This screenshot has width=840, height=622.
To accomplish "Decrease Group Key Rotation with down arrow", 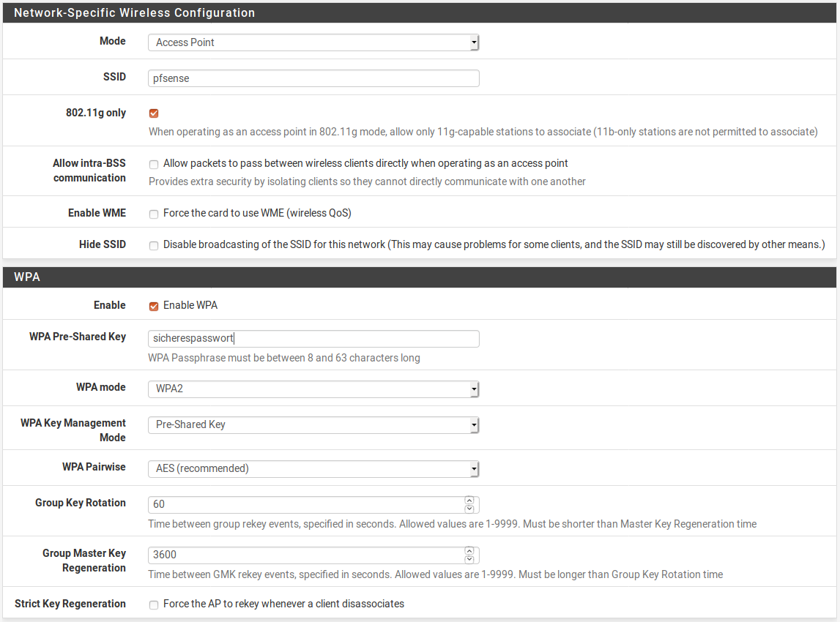I will [x=469, y=509].
